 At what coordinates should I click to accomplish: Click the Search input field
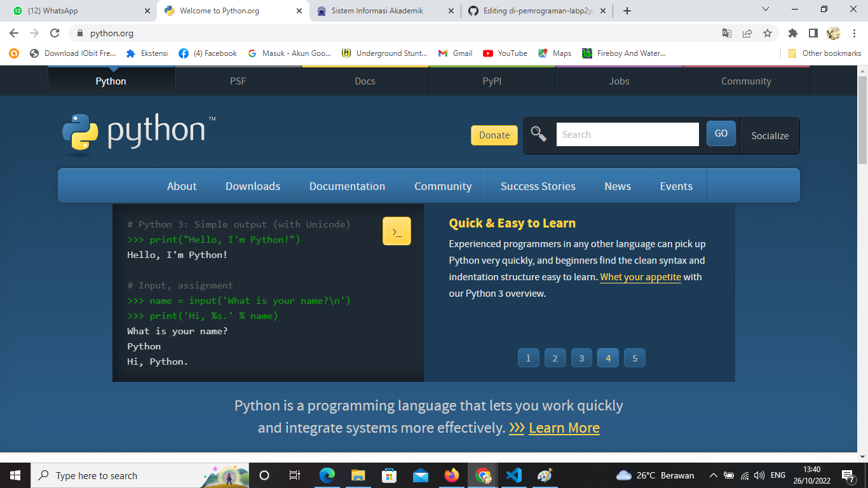point(628,135)
